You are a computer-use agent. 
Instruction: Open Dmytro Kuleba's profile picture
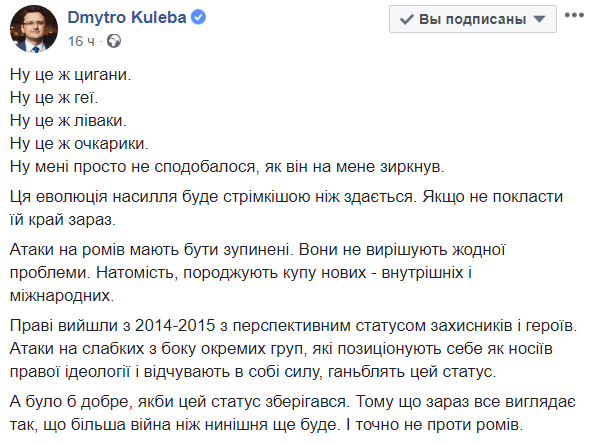tap(33, 29)
